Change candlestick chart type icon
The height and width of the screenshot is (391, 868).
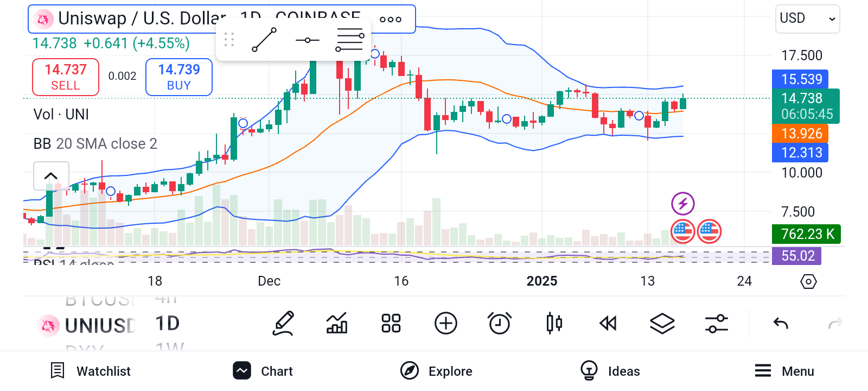point(554,324)
